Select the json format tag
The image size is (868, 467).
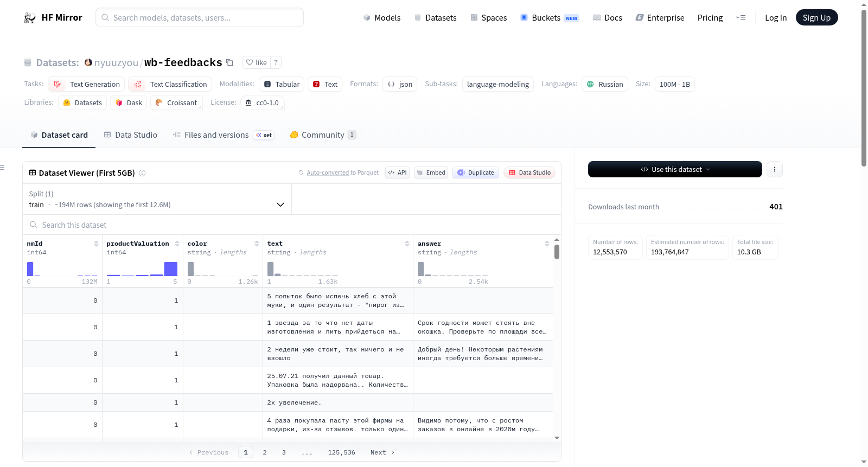click(x=400, y=84)
